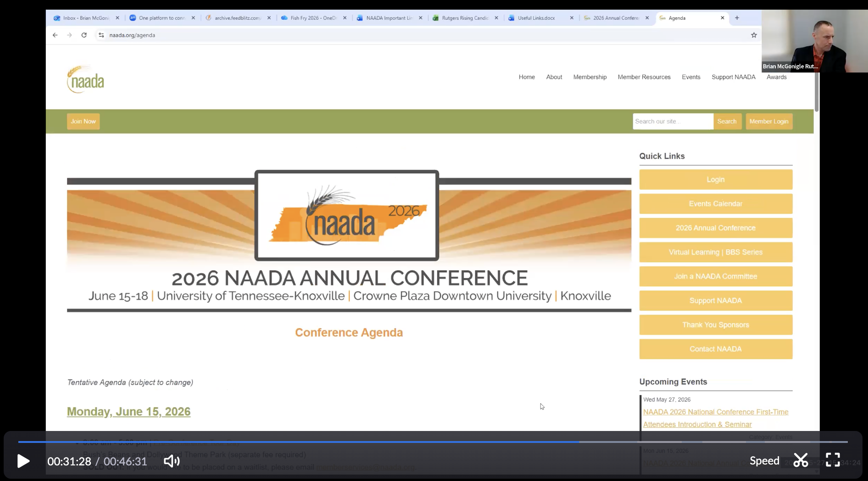
Task: Open 2026 Annual Conference quick link
Action: [716, 228]
